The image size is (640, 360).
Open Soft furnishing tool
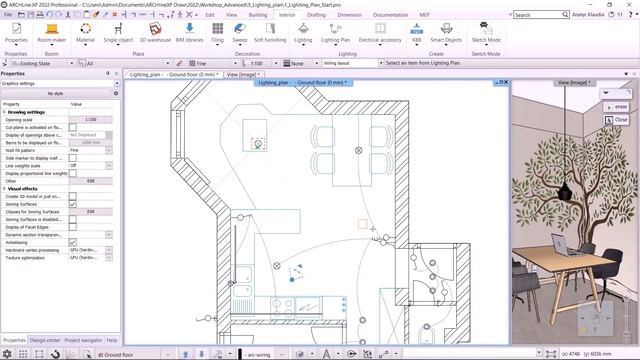tap(270, 33)
